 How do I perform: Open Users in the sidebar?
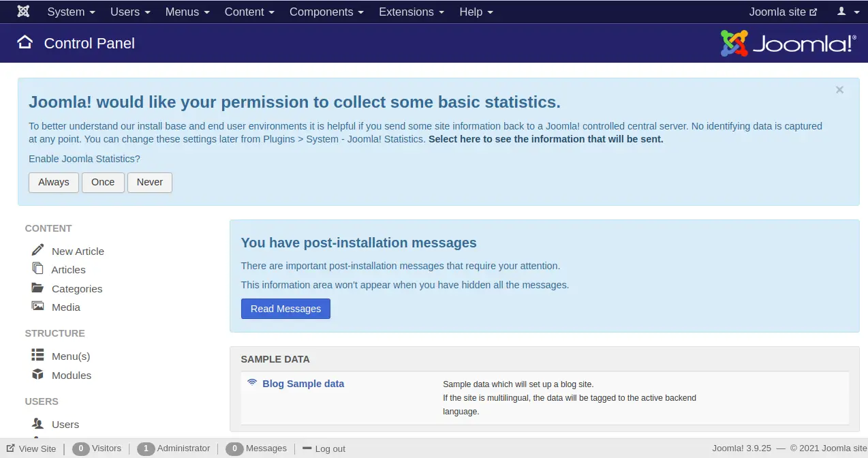pos(65,425)
